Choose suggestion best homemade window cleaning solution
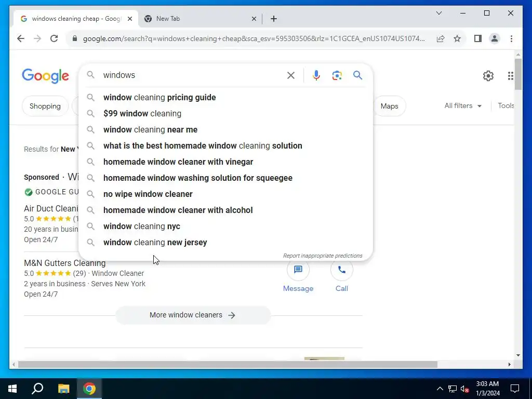This screenshot has height=399, width=532. 225,145
